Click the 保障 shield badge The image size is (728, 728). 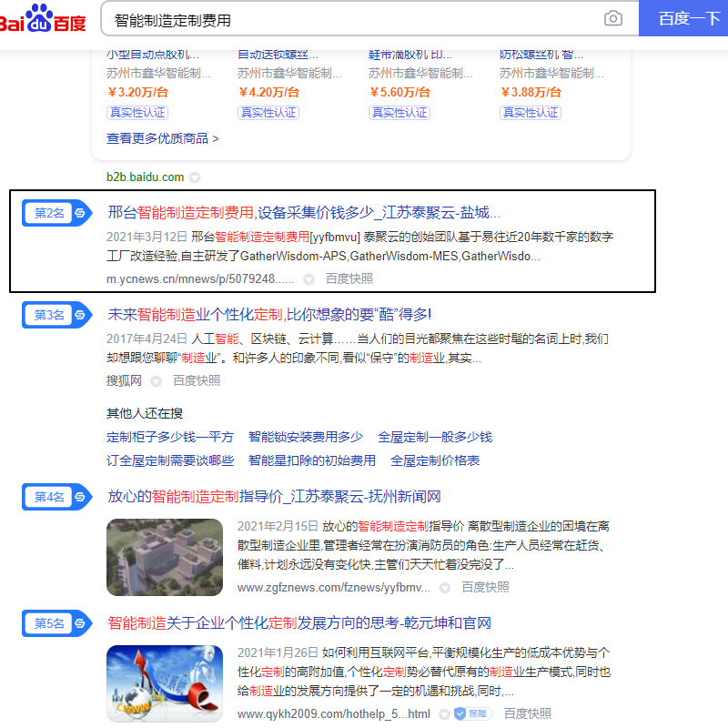pos(472,714)
